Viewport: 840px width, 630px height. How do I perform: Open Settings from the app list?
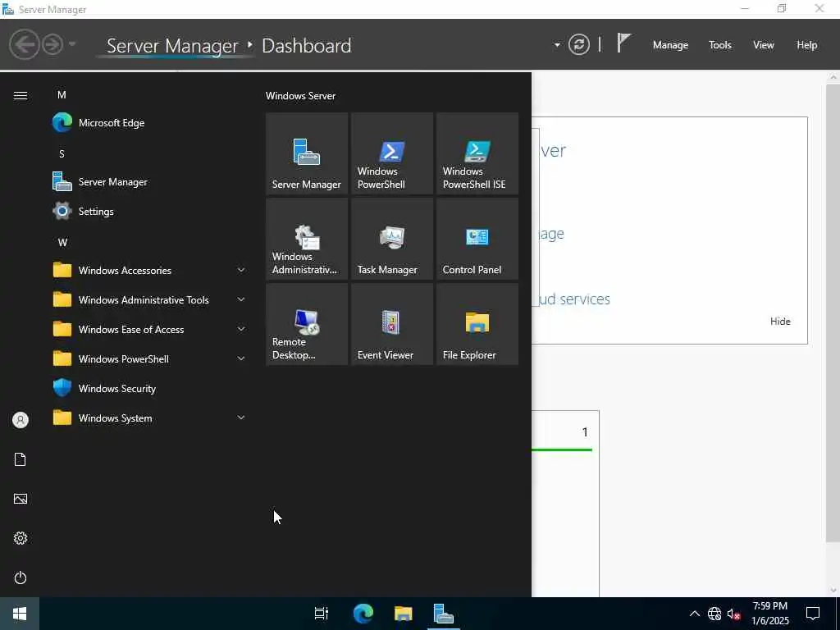(x=149, y=211)
